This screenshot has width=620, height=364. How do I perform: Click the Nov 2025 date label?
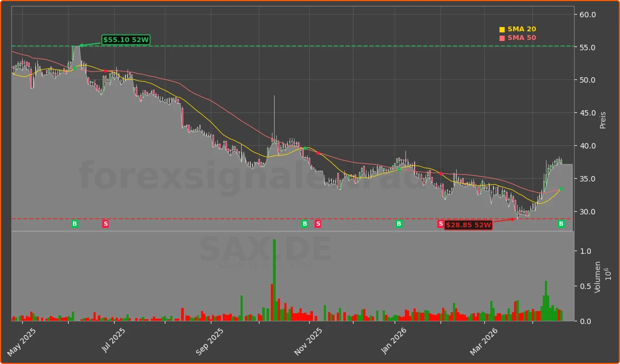(309, 342)
